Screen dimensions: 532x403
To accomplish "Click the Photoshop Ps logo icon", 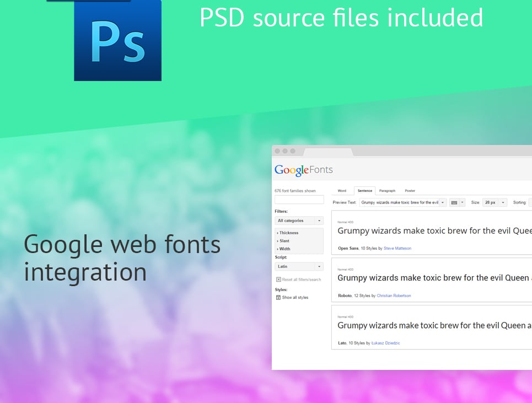I will (x=117, y=40).
